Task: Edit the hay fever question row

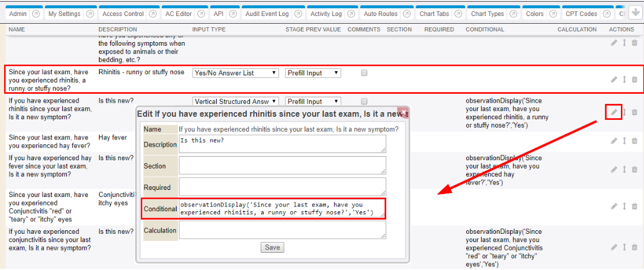Action: pyautogui.click(x=614, y=141)
